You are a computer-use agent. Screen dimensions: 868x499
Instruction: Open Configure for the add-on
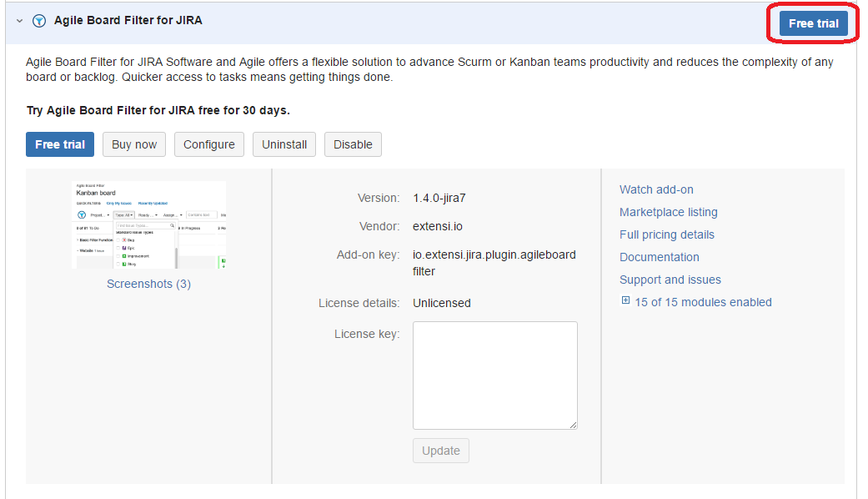pyautogui.click(x=209, y=144)
